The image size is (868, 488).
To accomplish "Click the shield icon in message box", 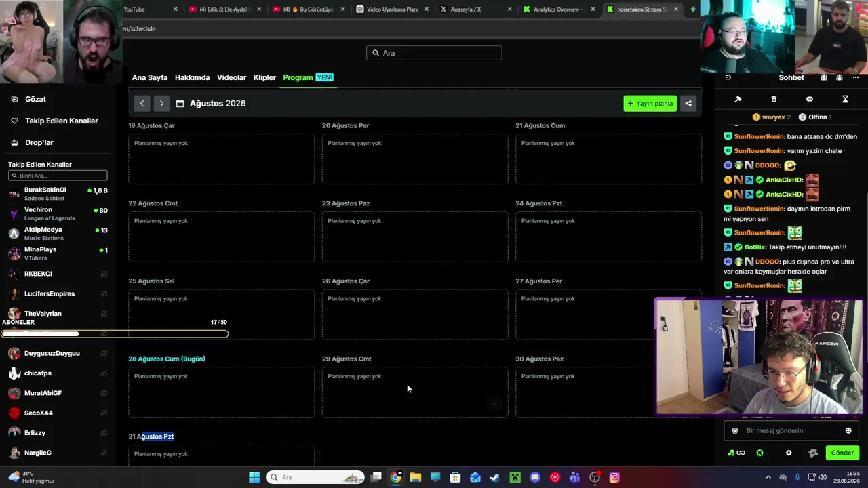I will point(734,430).
